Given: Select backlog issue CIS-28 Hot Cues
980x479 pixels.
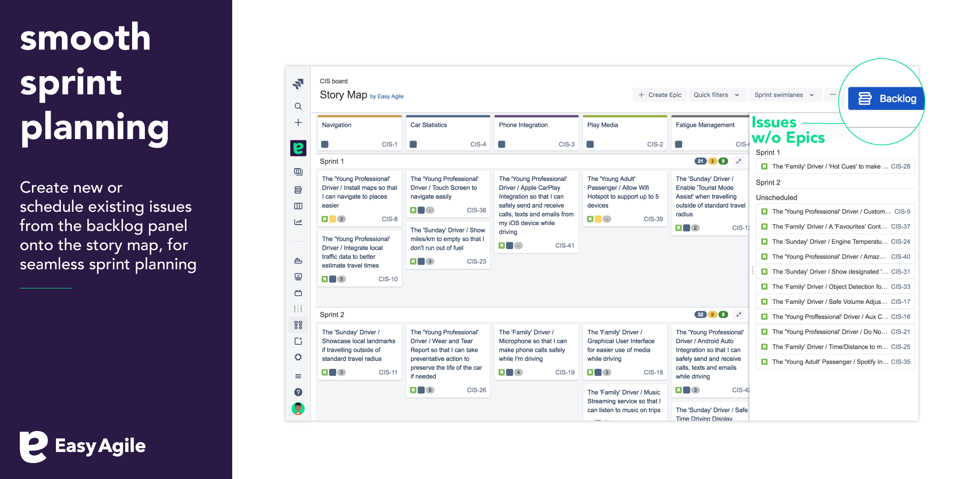Looking at the screenshot, I should click(x=836, y=167).
